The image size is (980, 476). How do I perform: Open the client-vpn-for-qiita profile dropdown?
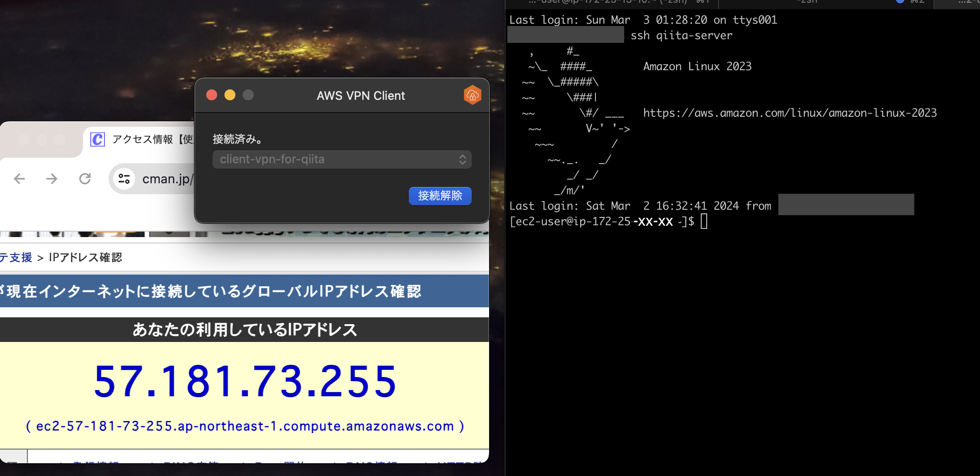(x=342, y=159)
